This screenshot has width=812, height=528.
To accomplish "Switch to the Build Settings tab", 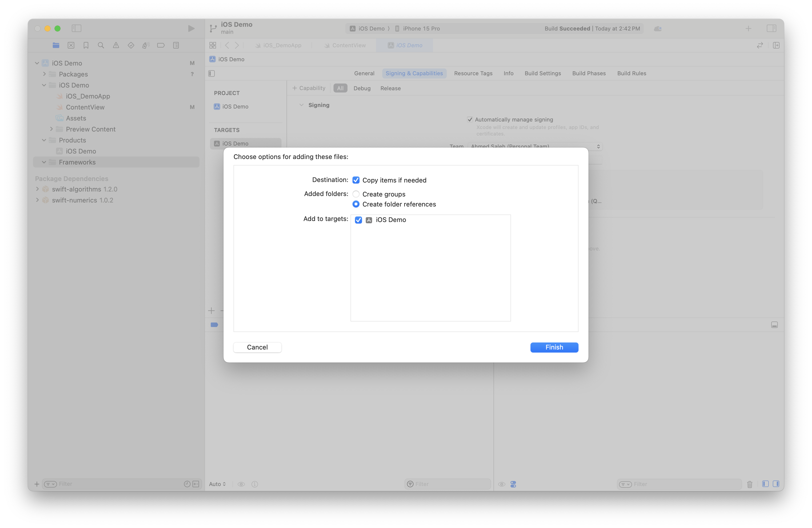I will pos(542,73).
